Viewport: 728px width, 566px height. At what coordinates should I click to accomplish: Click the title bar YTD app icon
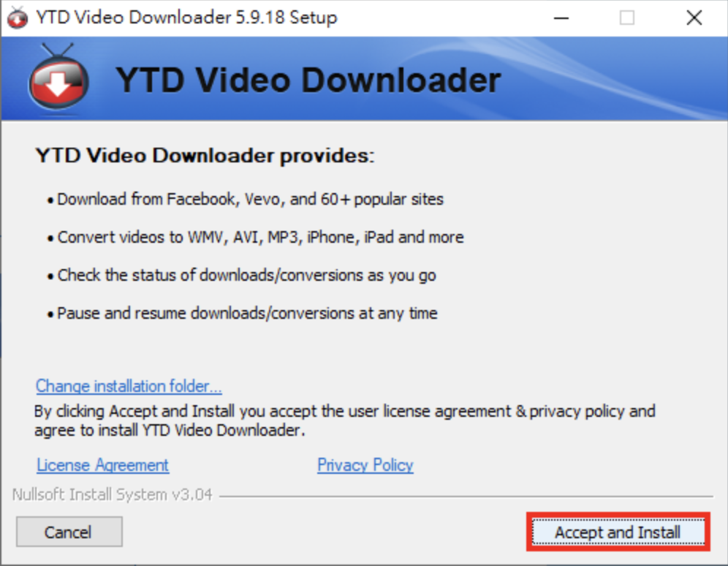tap(18, 18)
